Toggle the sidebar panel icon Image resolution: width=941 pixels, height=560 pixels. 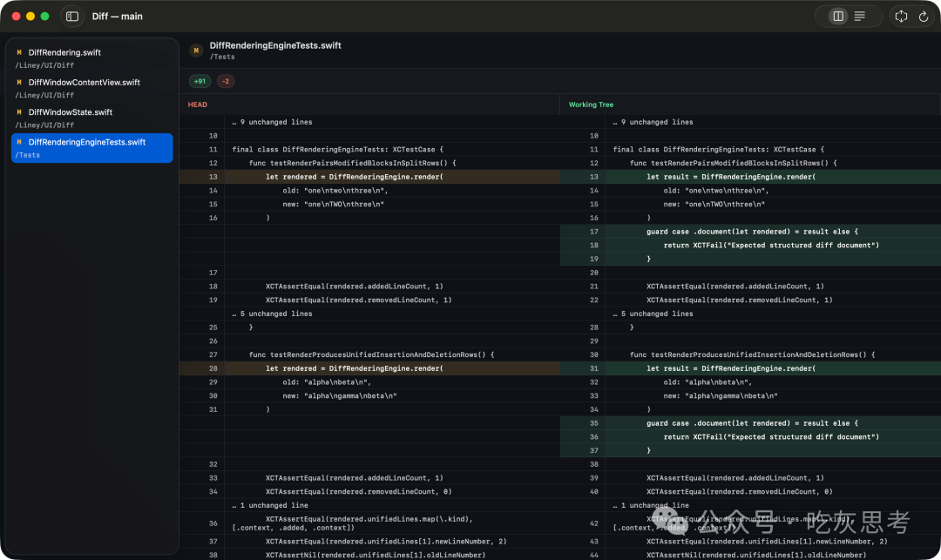[72, 17]
